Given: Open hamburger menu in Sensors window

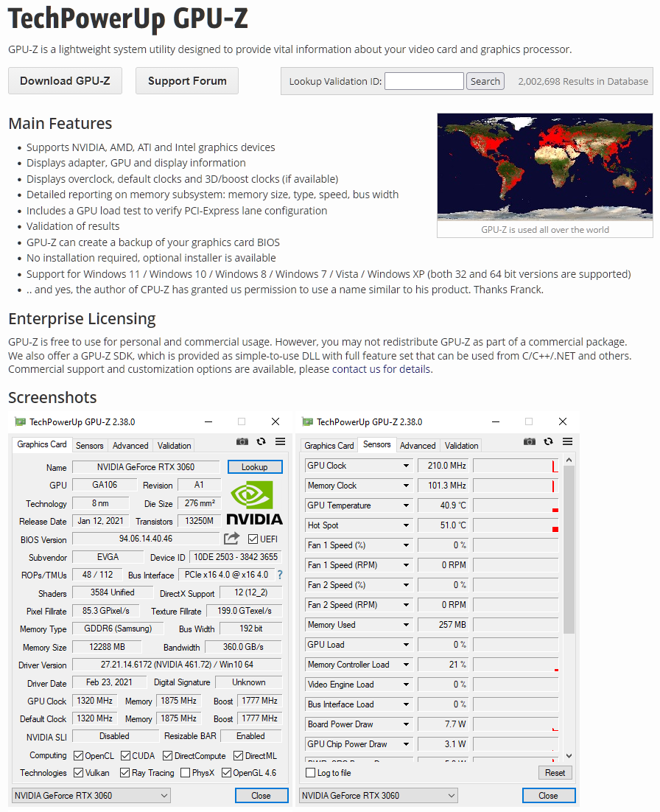Looking at the screenshot, I should [567, 441].
